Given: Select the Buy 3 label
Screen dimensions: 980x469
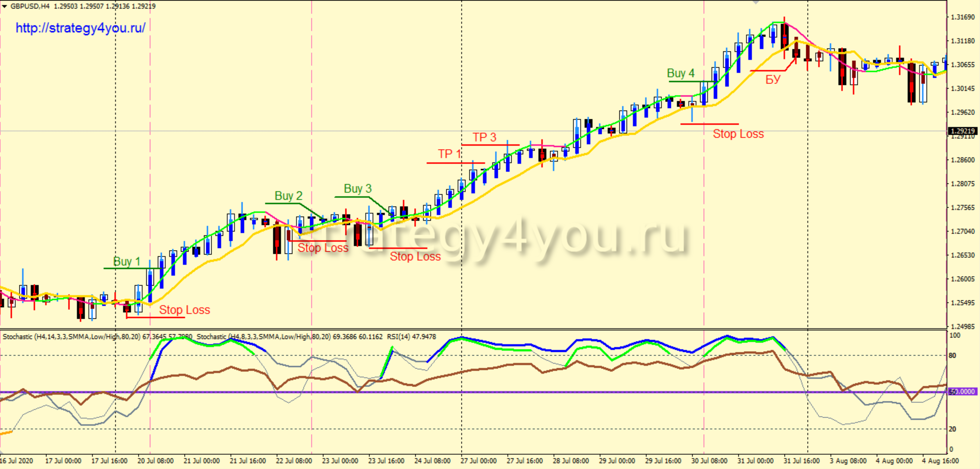Looking at the screenshot, I should point(358,188).
